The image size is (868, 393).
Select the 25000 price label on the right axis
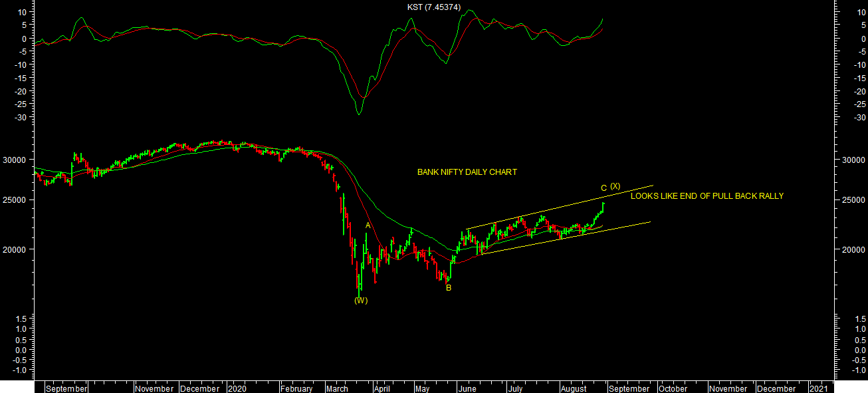point(854,200)
